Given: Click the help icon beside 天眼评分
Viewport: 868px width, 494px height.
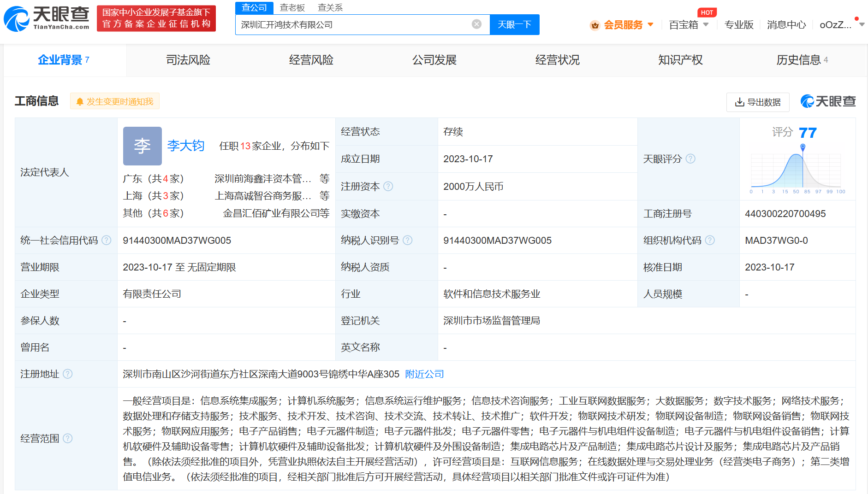Looking at the screenshot, I should pos(690,159).
